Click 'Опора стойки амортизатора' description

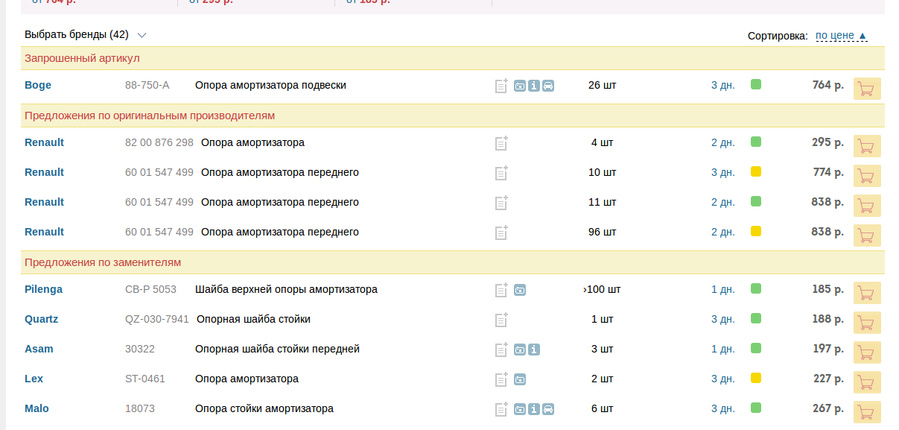click(264, 409)
